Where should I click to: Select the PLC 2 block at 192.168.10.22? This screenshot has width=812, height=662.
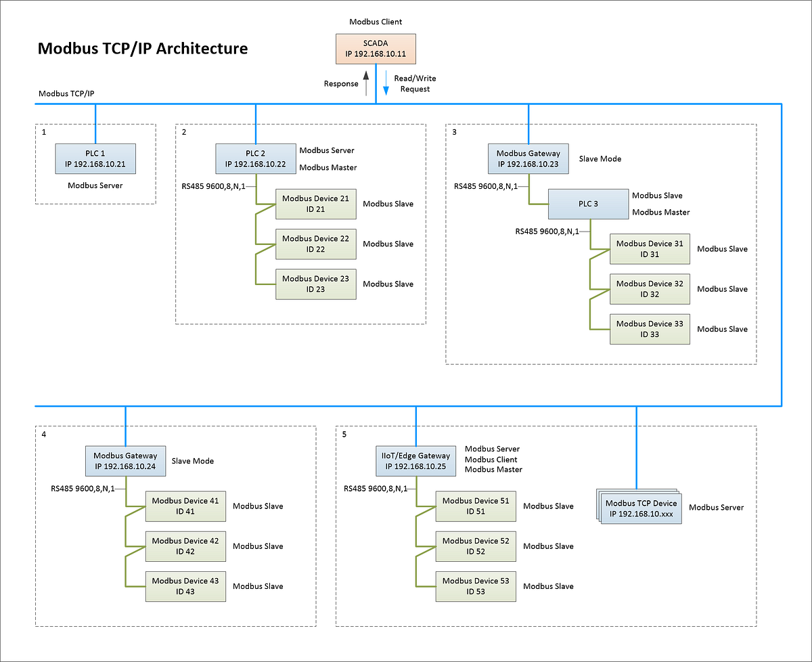coord(256,158)
